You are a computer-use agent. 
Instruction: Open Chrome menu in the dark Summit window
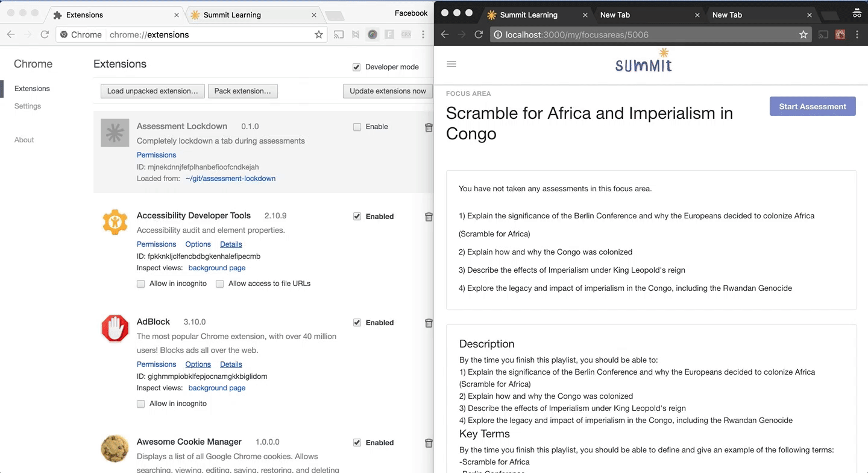(857, 34)
